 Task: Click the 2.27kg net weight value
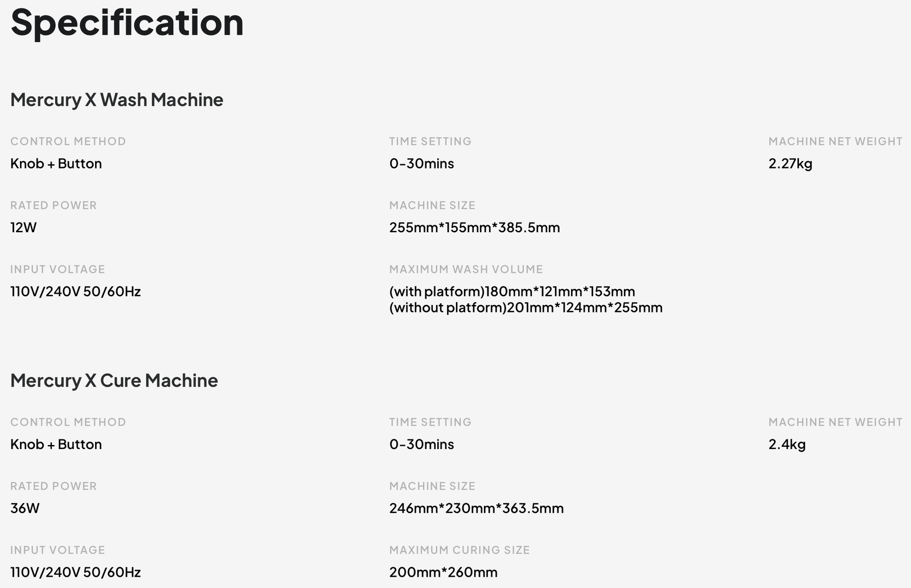coord(790,163)
